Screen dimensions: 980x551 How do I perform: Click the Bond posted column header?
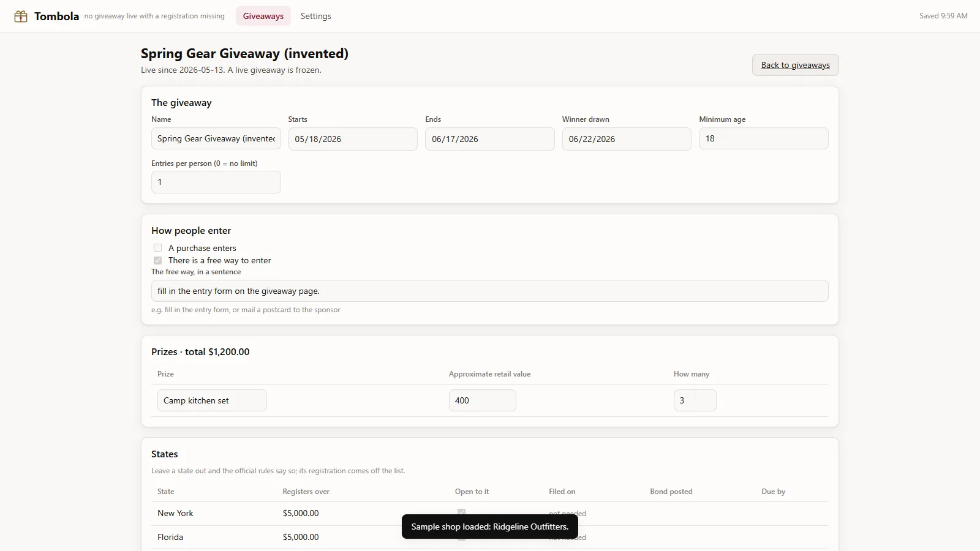coord(671,492)
